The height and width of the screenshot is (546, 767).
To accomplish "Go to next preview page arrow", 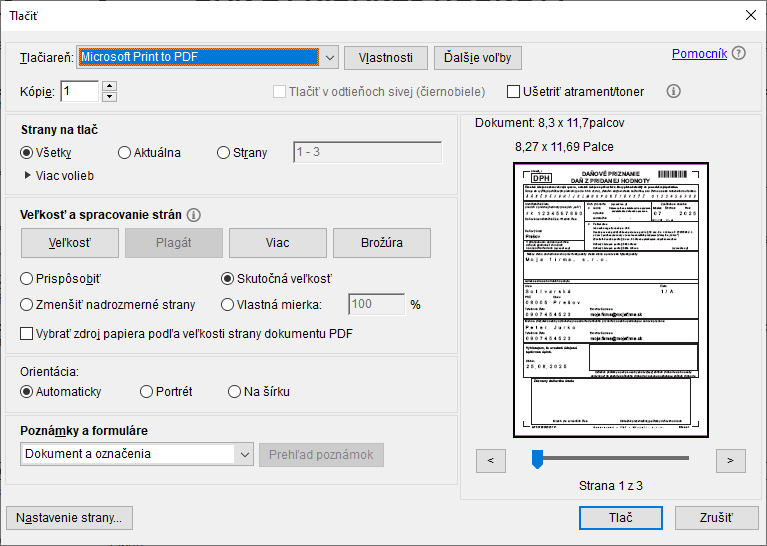I will click(731, 460).
